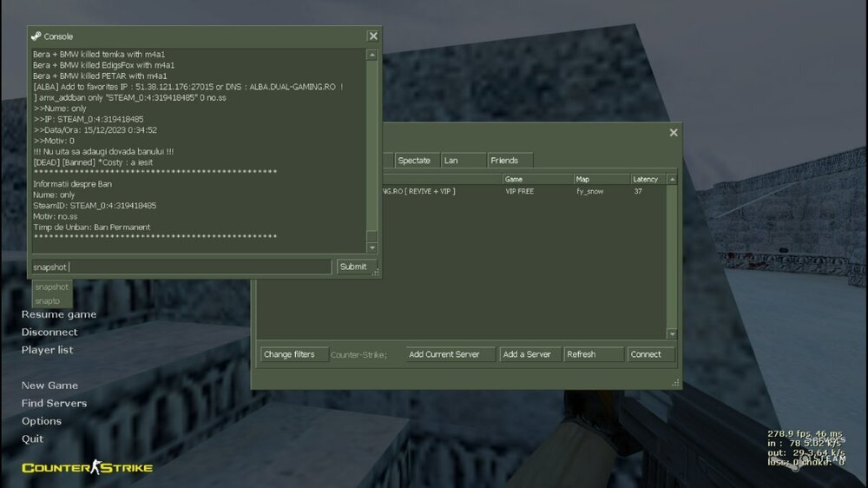
Task: Click the server list scroll up arrow
Action: (x=672, y=180)
